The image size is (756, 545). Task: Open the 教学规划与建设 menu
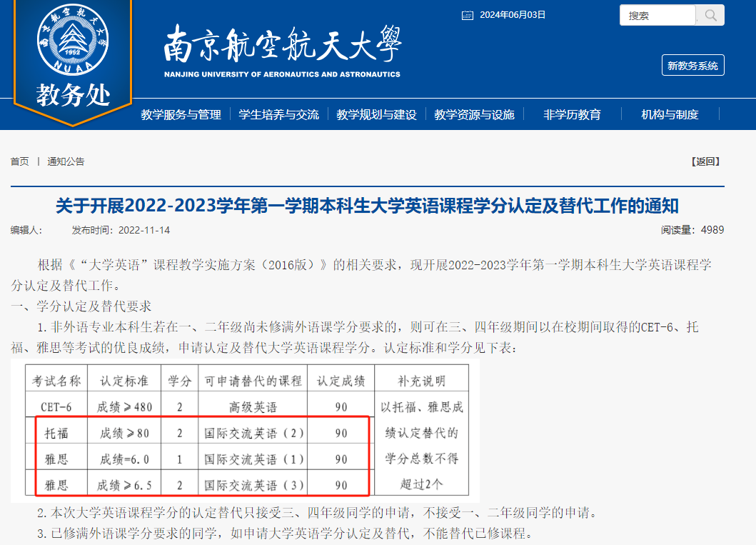(x=376, y=115)
